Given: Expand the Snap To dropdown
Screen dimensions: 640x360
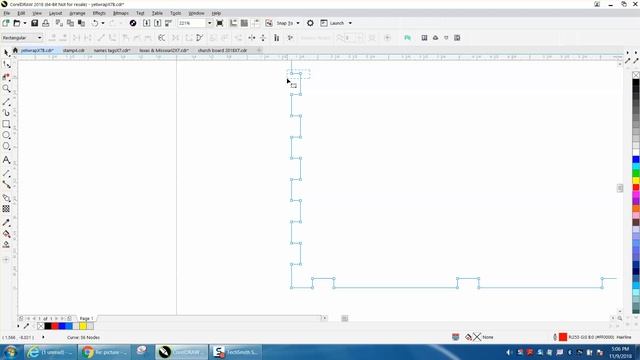Looking at the screenshot, I should pos(298,23).
